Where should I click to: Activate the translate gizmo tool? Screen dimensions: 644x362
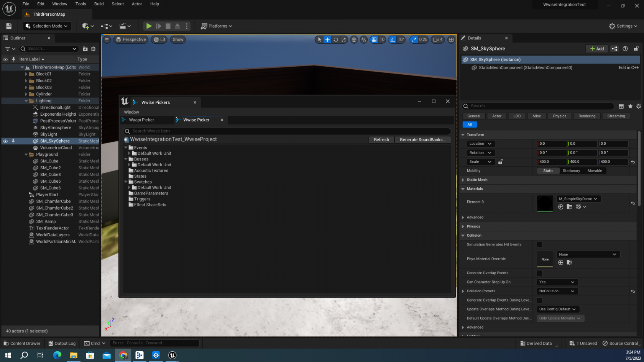(x=327, y=39)
